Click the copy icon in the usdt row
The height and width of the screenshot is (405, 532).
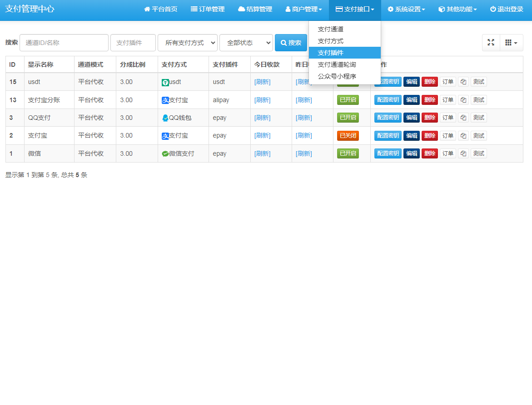[x=463, y=82]
